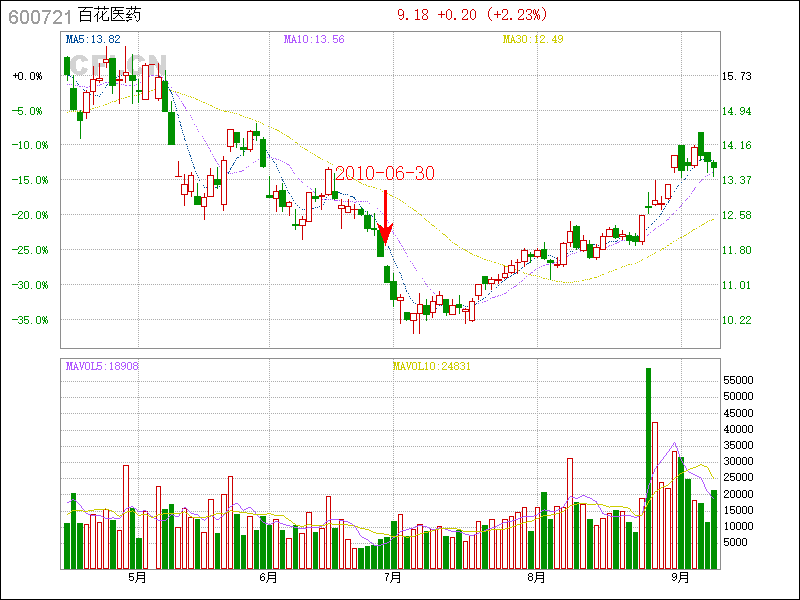Click the 15.73 price axis label
The height and width of the screenshot is (600, 800).
click(737, 76)
